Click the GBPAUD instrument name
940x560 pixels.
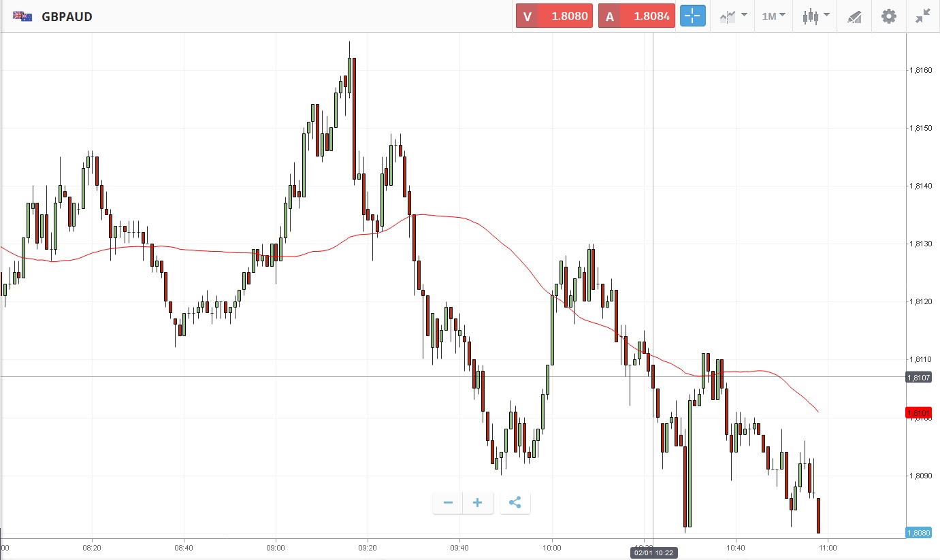coord(67,16)
